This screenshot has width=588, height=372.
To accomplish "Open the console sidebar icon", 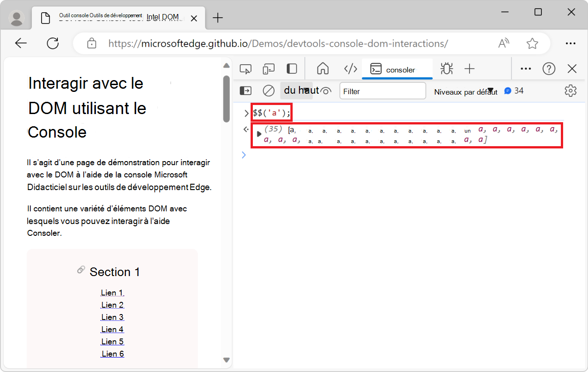I will point(246,91).
